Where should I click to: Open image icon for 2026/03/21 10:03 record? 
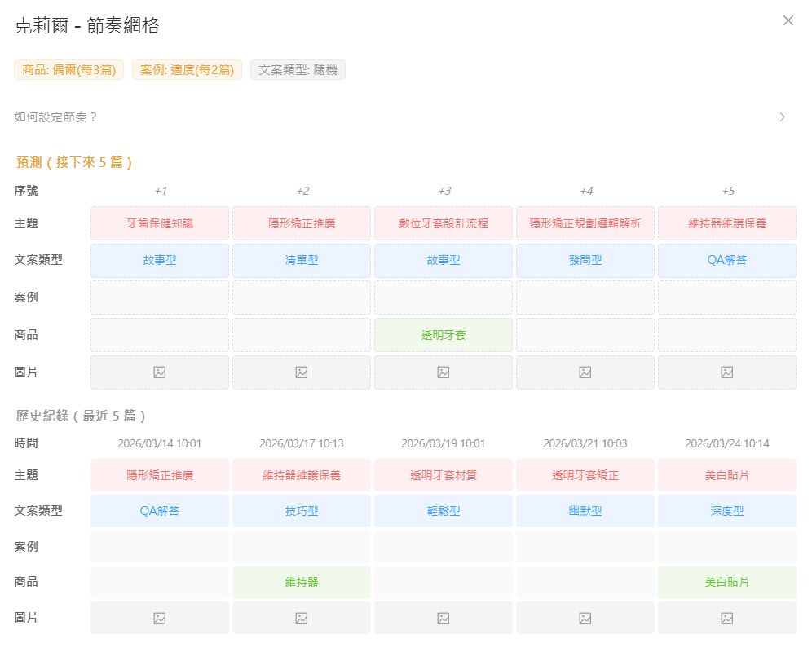click(585, 619)
